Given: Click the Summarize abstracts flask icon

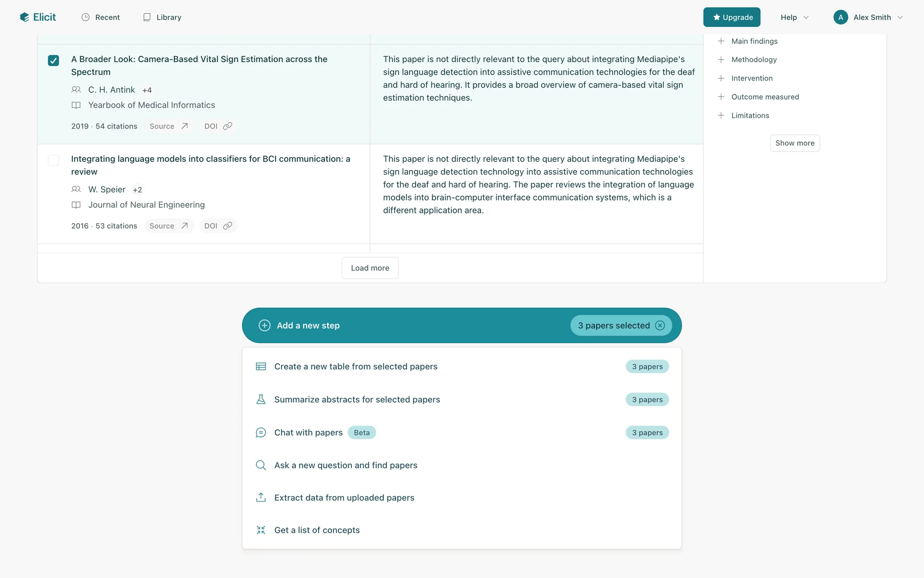Looking at the screenshot, I should pos(261,399).
